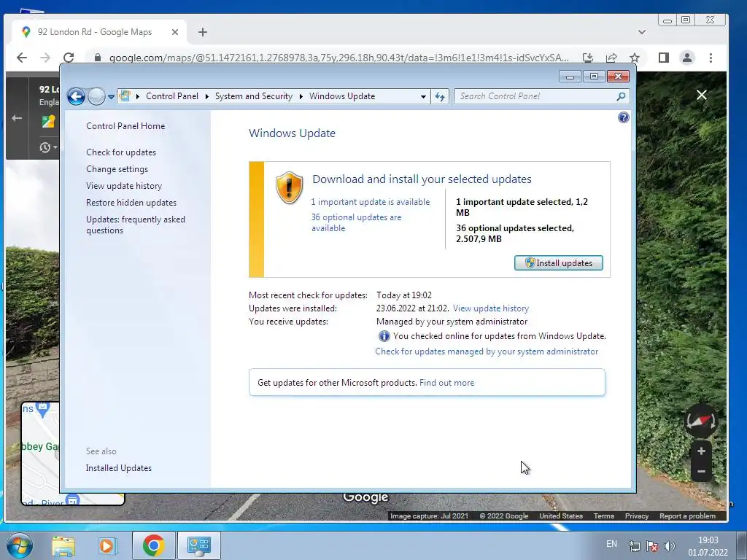This screenshot has height=560, width=747.
Task: Open Change settings link
Action: [x=117, y=169]
